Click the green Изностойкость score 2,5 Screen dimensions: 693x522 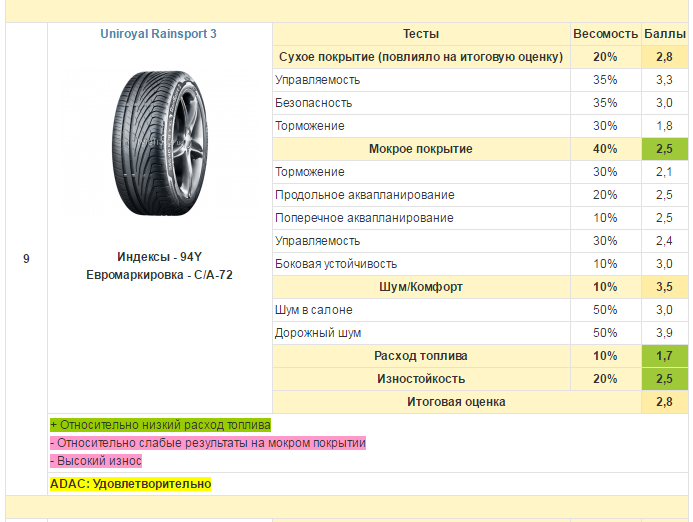point(665,379)
